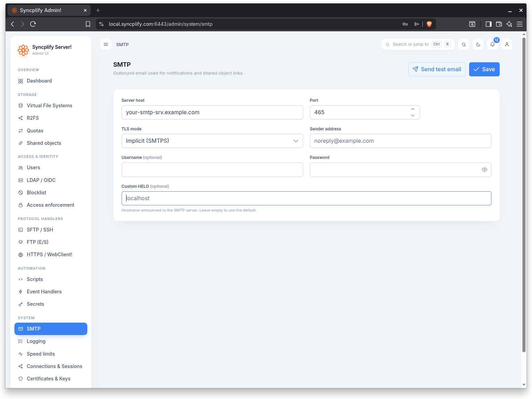Screen dimensions: 532x399
Task: Click the Brave shields lion icon
Action: coord(429,24)
